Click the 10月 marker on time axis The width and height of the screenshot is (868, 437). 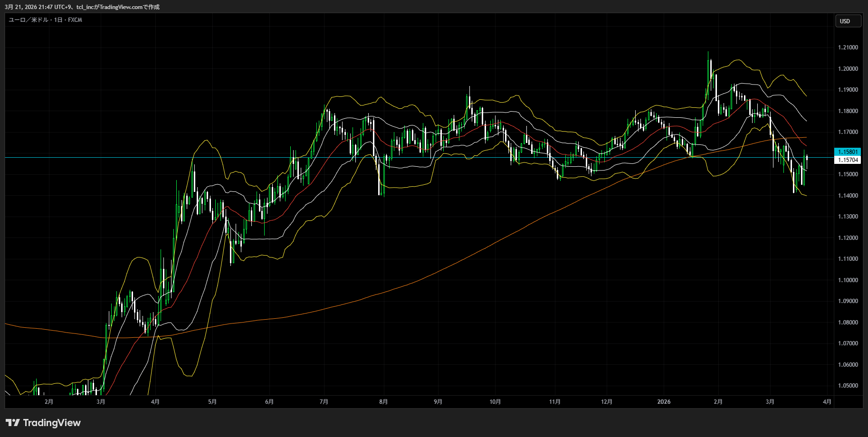click(x=495, y=402)
